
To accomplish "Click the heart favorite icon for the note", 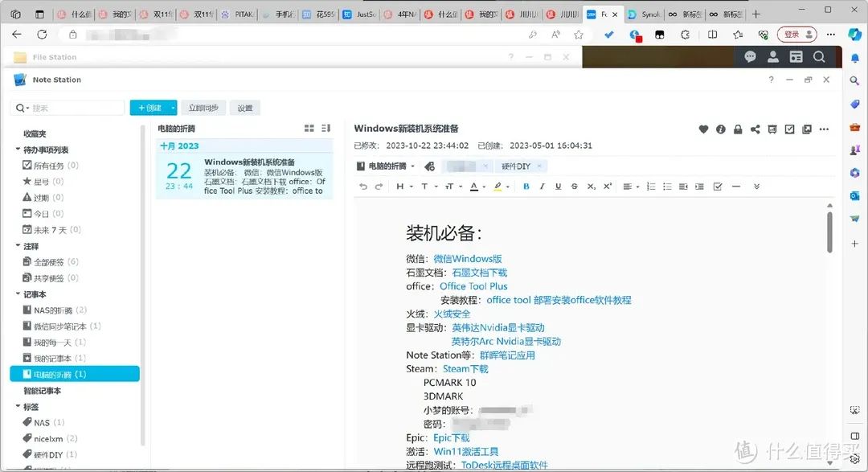I will tap(703, 129).
